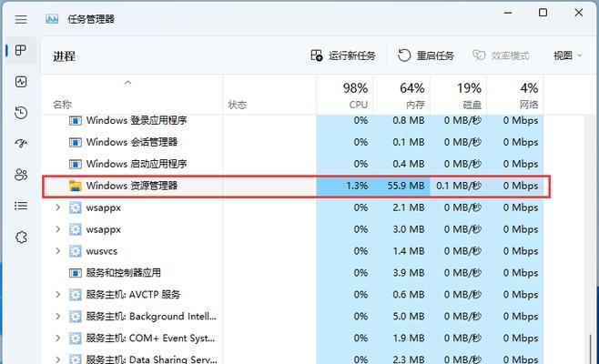
Task: Click the 1.3% CPU value
Action: (357, 186)
